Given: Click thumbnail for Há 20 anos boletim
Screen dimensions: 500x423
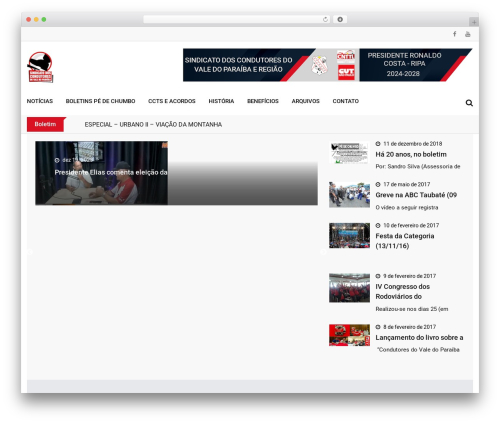Looking at the screenshot, I should pyautogui.click(x=349, y=153).
